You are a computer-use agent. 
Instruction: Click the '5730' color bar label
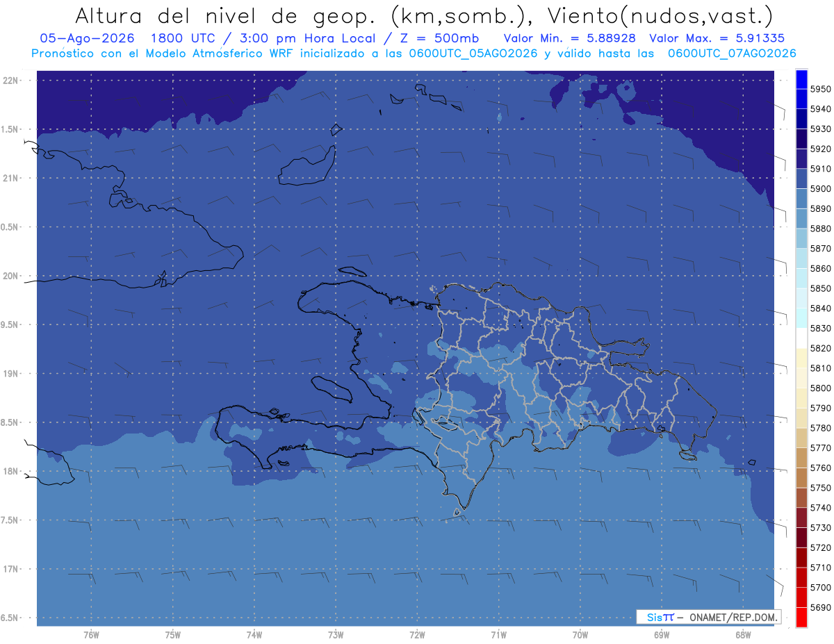[x=821, y=528]
